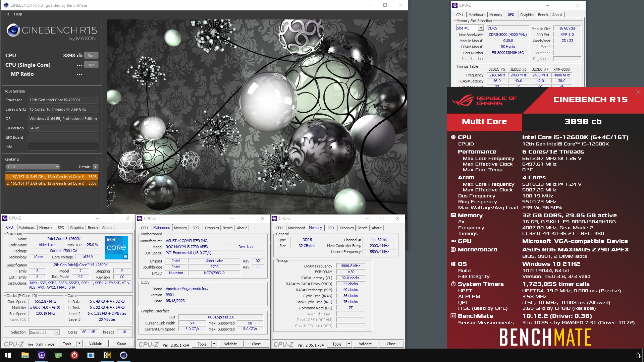
Task: Select first ranking entry scoring 3898
Action: 52,177
